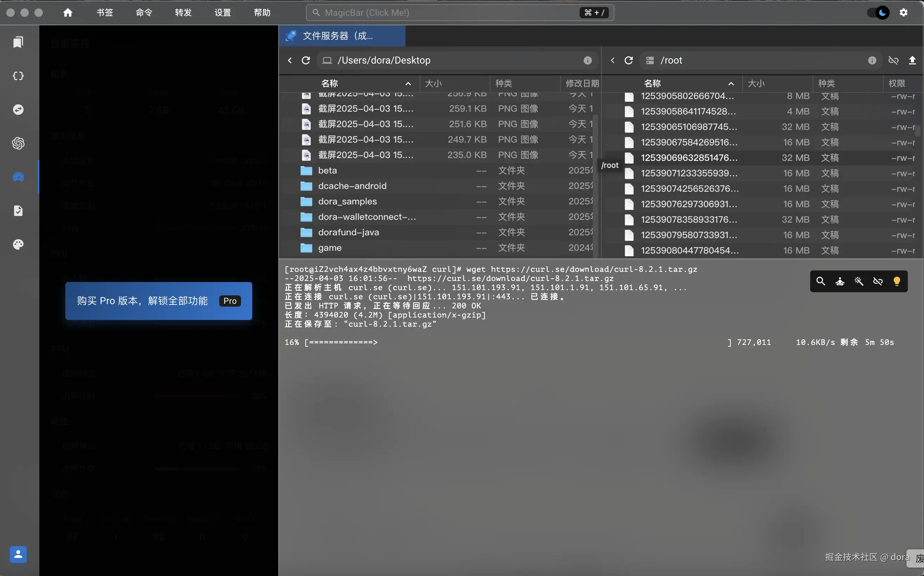Viewport: 924px width, 576px height.
Task: Click the upload icon in remote pane
Action: pos(912,60)
